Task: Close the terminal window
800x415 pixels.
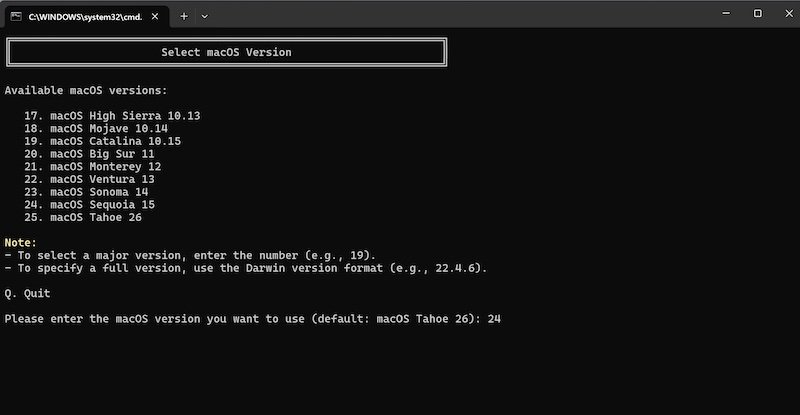Action: tap(789, 14)
